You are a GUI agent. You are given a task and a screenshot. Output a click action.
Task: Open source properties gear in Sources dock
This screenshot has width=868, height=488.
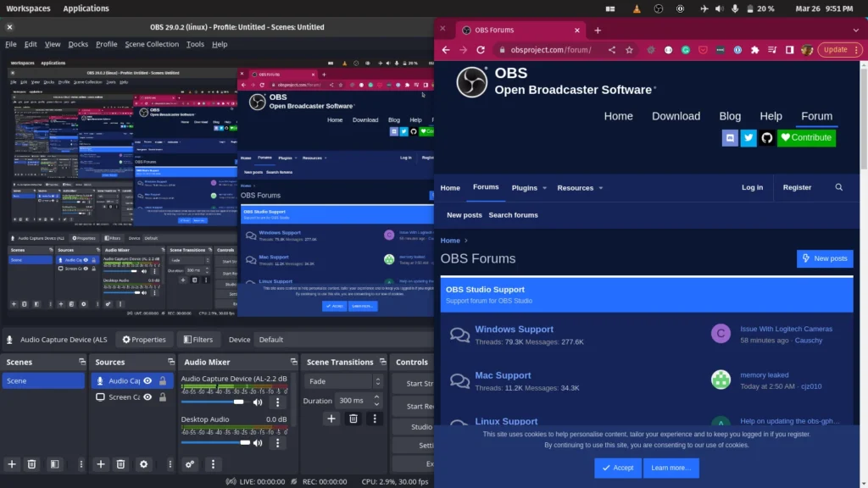point(143,464)
